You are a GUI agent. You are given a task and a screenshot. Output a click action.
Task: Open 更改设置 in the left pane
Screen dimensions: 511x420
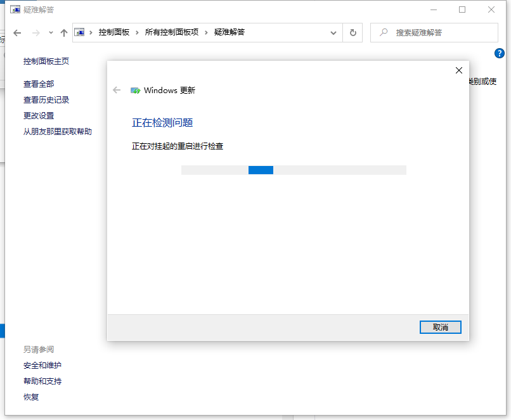tap(39, 115)
